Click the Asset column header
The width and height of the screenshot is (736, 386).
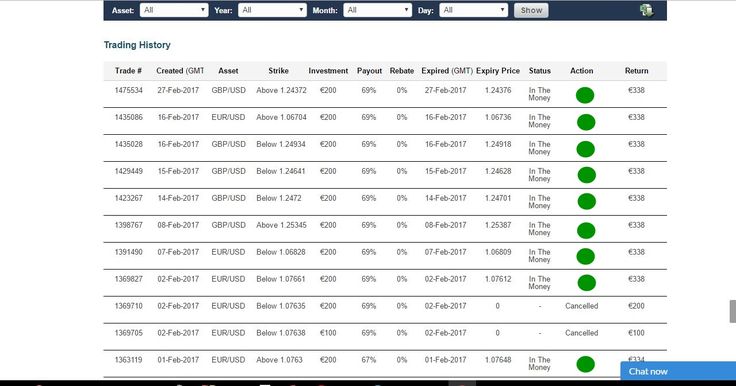(x=228, y=70)
